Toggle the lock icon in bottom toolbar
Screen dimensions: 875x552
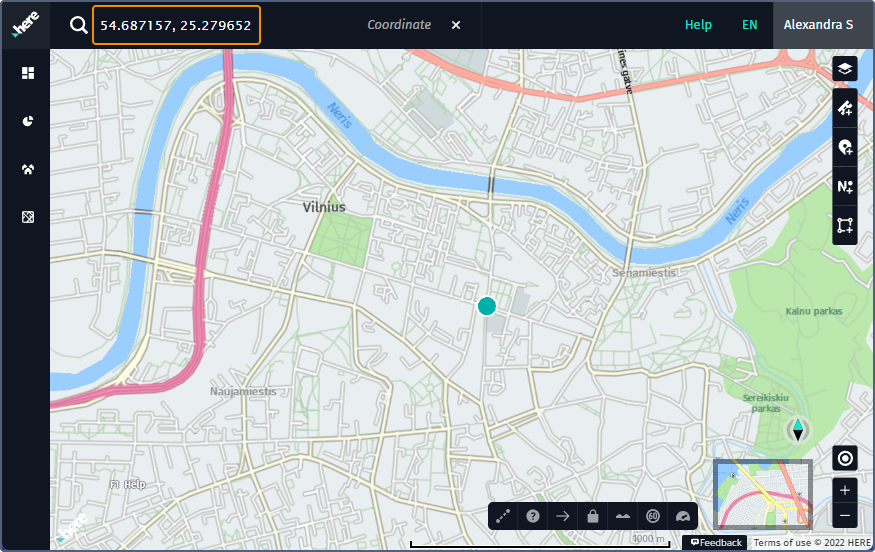tap(593, 516)
